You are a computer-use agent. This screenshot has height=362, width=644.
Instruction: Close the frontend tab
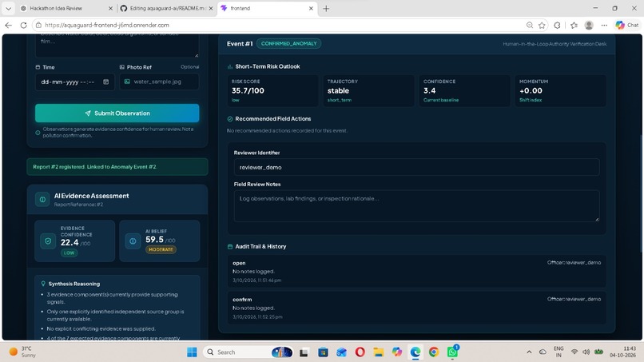point(311,8)
